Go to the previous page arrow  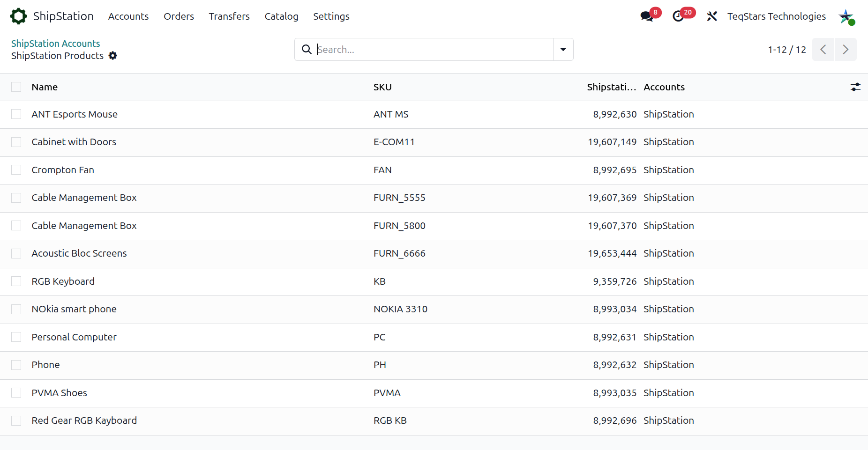coord(823,50)
